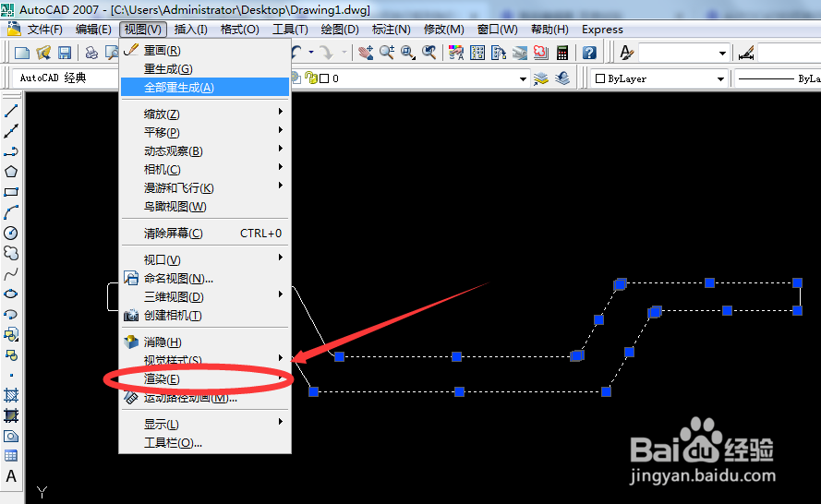
Task: Select the Spline tool
Action: [x=11, y=274]
